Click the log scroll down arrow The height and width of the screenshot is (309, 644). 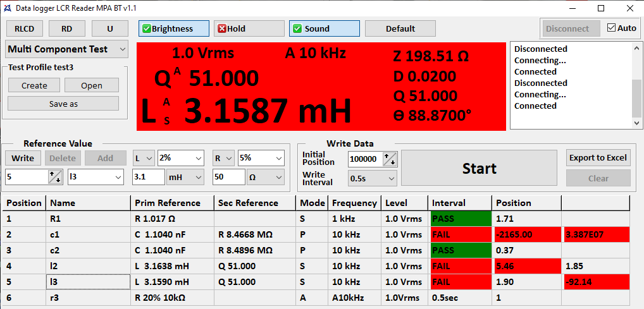(x=636, y=123)
